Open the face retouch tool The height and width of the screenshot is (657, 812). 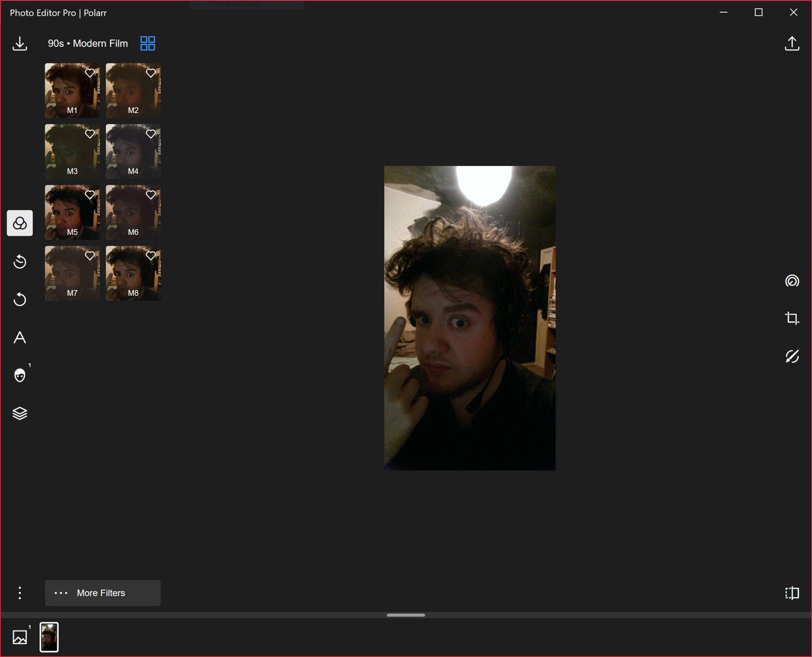tap(20, 374)
